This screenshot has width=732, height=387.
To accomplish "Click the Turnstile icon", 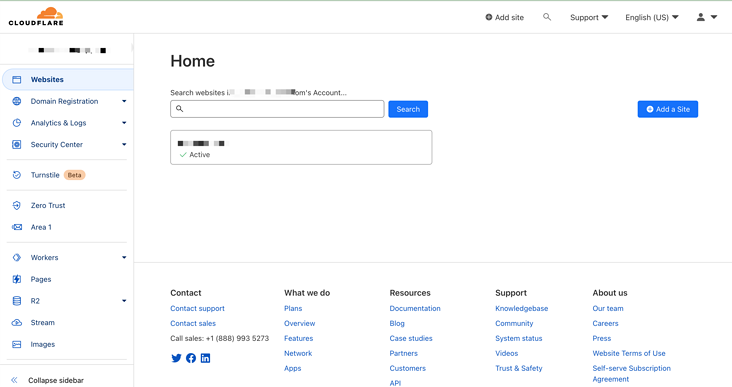I will tap(17, 175).
